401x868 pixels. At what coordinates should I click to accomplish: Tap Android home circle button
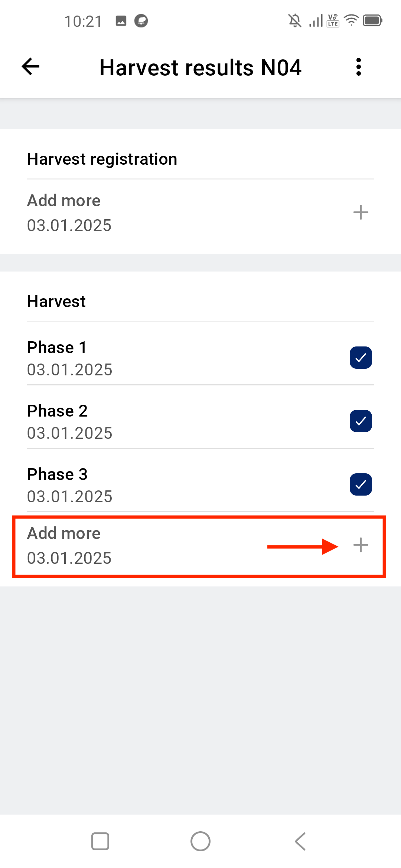point(200,841)
